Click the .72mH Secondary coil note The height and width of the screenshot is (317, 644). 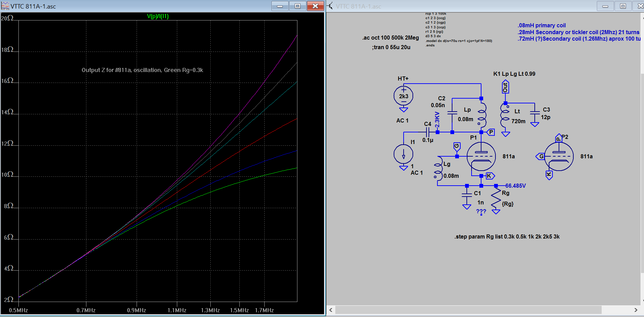tap(579, 39)
